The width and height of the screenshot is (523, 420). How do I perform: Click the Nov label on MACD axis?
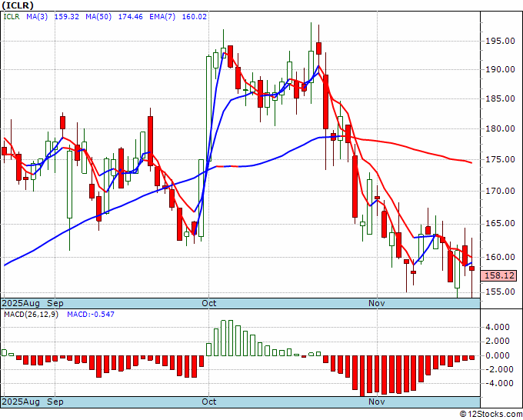coord(377,402)
